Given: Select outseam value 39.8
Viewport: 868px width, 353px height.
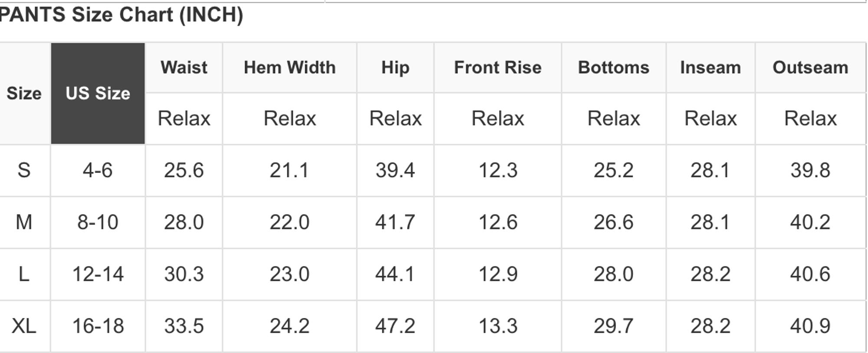Looking at the screenshot, I should pos(810,170).
